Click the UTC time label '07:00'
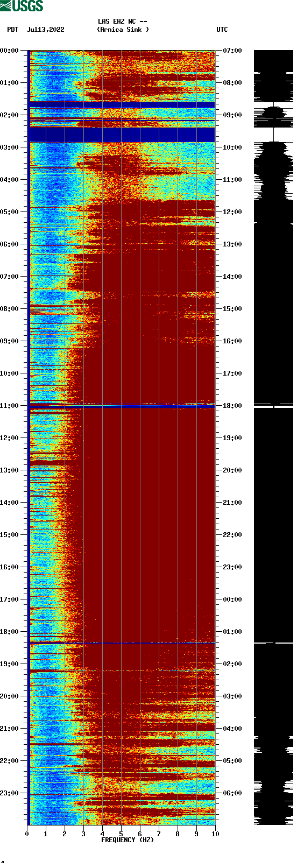The height and width of the screenshot is (868, 297). click(232, 51)
